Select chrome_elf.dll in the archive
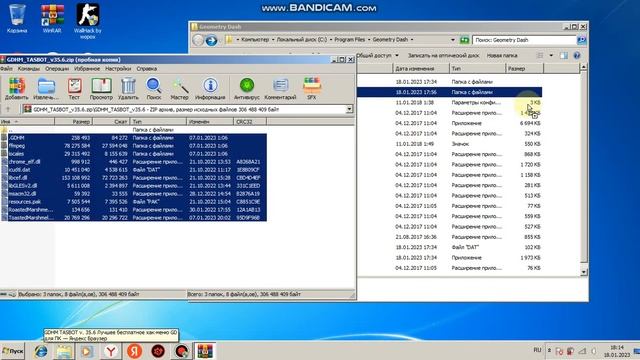 [x=133, y=162]
